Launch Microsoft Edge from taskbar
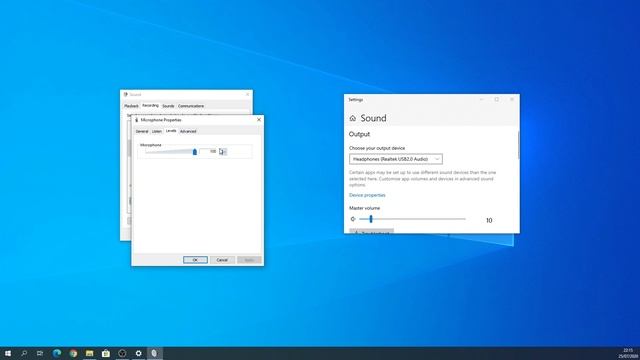Viewport: 640px width, 360px height. pyautogui.click(x=57, y=353)
